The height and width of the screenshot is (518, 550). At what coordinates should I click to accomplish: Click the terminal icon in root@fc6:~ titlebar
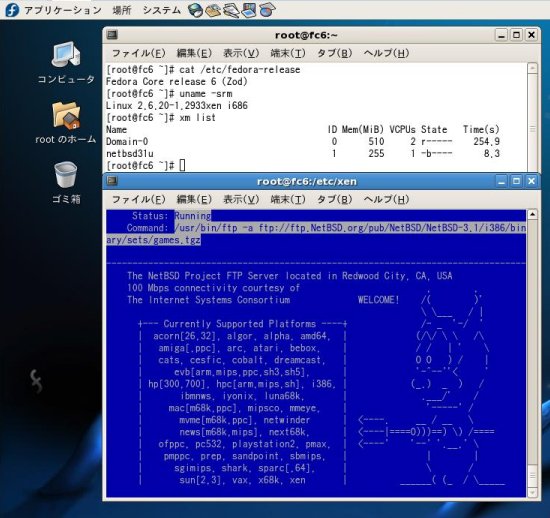tap(112, 35)
